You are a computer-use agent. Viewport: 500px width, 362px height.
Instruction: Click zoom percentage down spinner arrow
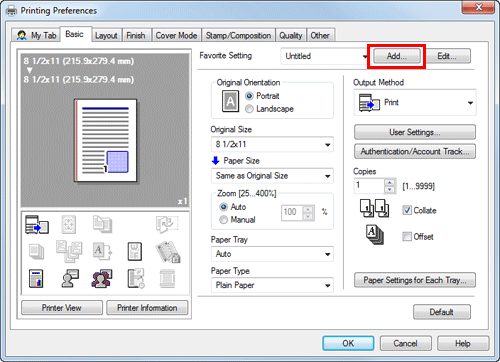point(308,217)
